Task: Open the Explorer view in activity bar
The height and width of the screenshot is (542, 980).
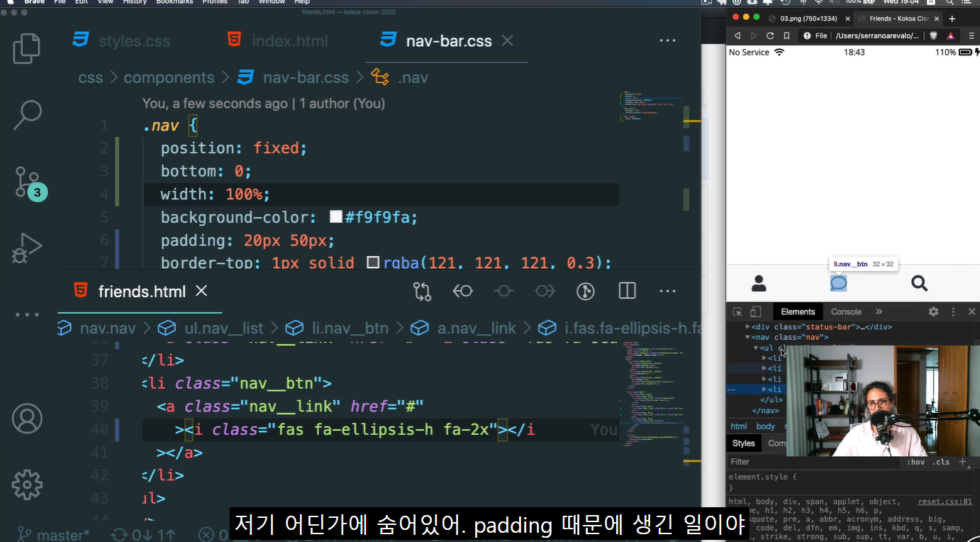Action: click(27, 48)
